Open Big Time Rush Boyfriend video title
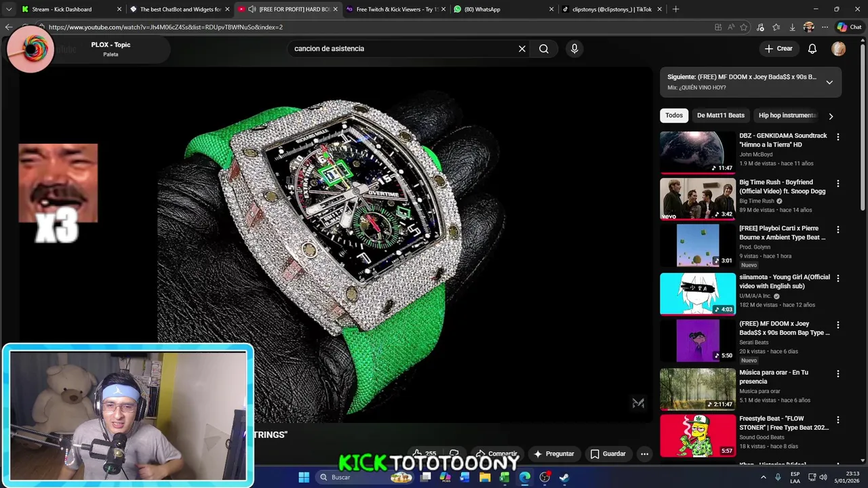This screenshot has width=868, height=488. [x=782, y=186]
